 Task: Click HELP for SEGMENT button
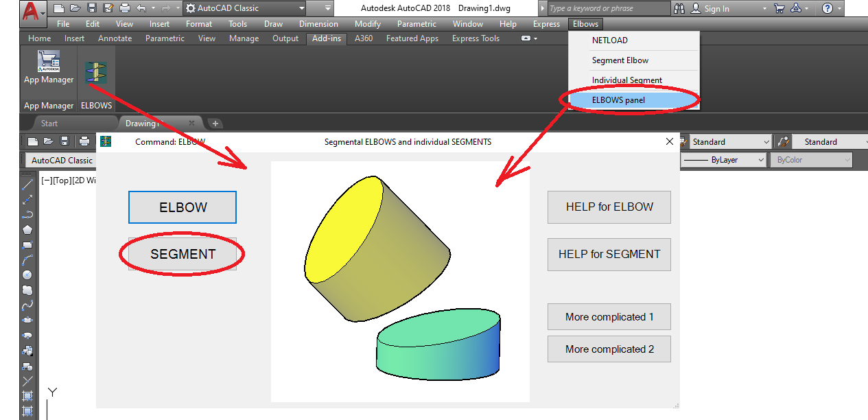click(x=609, y=254)
